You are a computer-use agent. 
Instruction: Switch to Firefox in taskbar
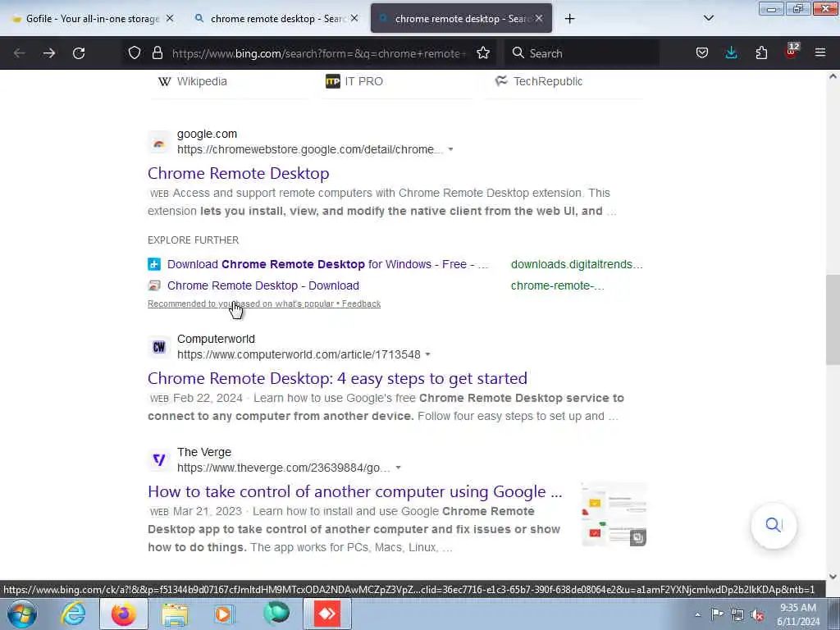124,614
